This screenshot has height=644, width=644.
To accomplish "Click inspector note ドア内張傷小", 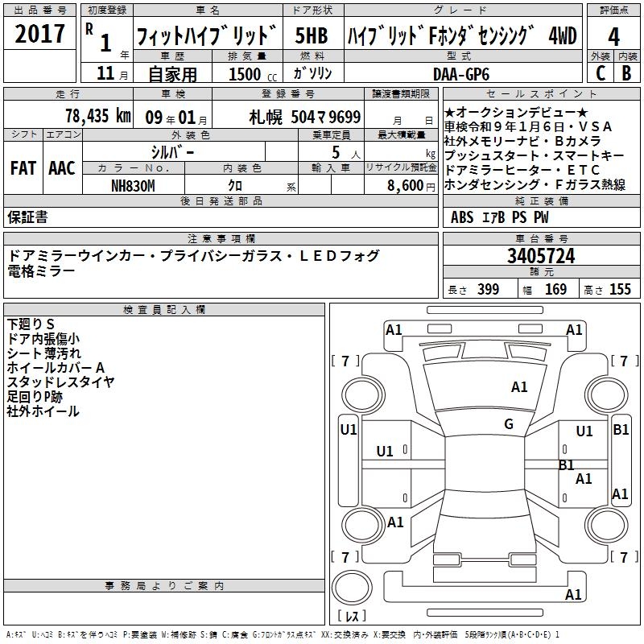I will coord(43,339).
